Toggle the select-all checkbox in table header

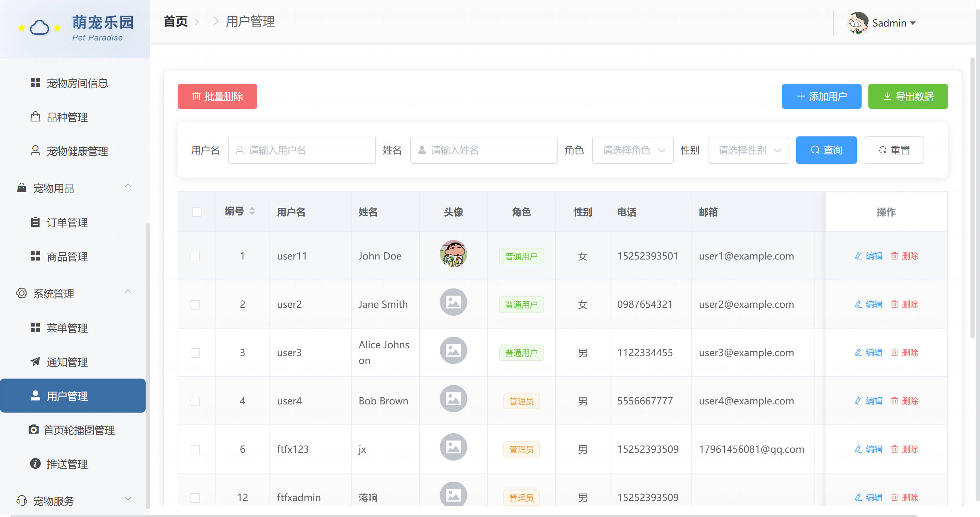pos(196,212)
